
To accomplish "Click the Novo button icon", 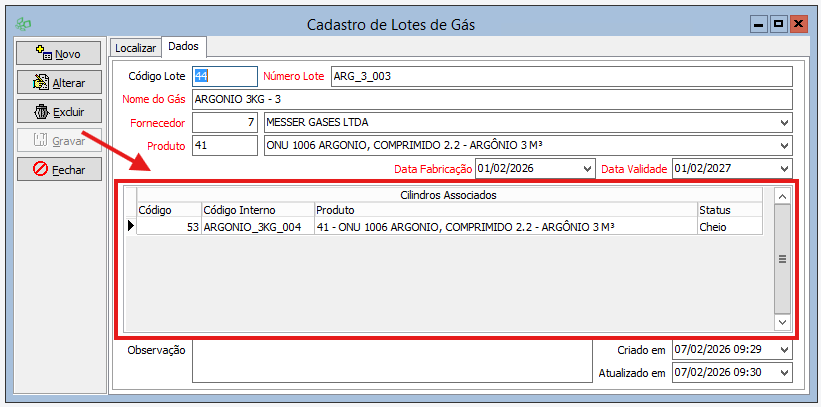I will pos(41,53).
